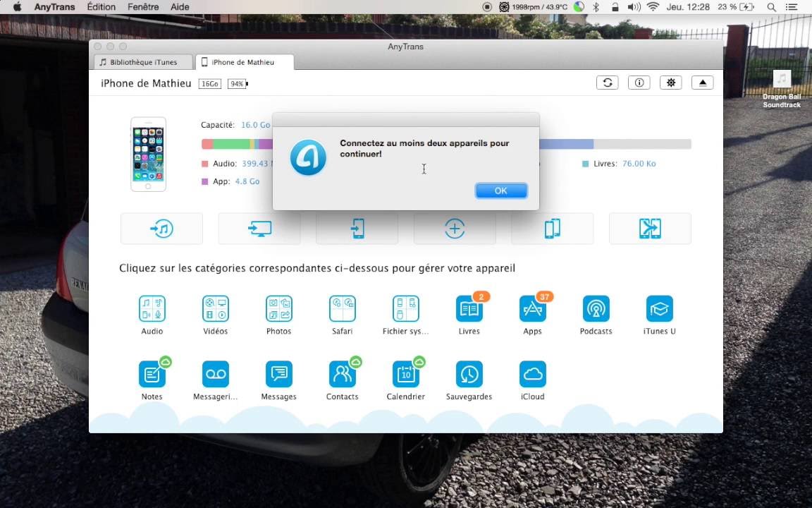Click the Audio 399.43 legend entry
Screen dimensions: 812x508
[x=237, y=163]
